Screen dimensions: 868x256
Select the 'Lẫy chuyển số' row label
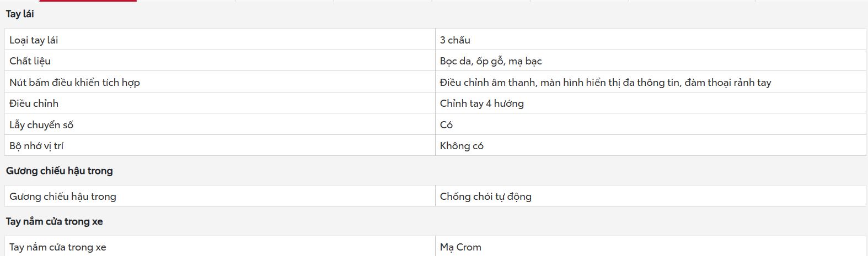41,125
